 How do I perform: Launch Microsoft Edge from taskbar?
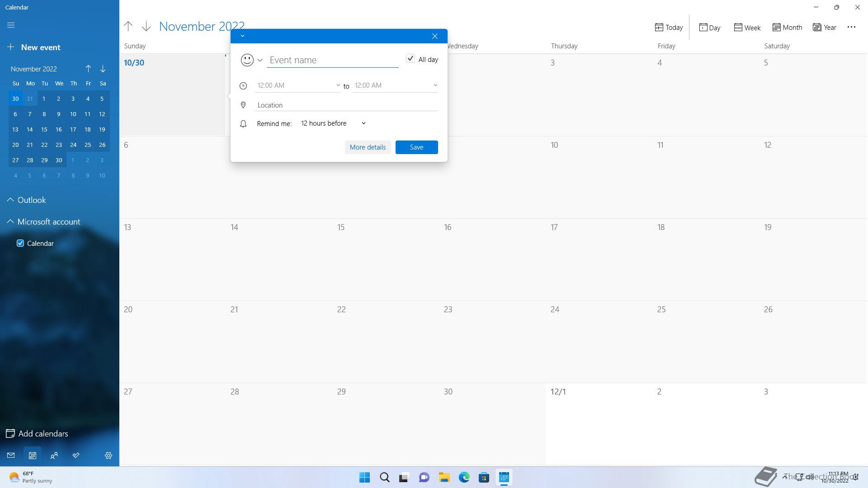464,477
